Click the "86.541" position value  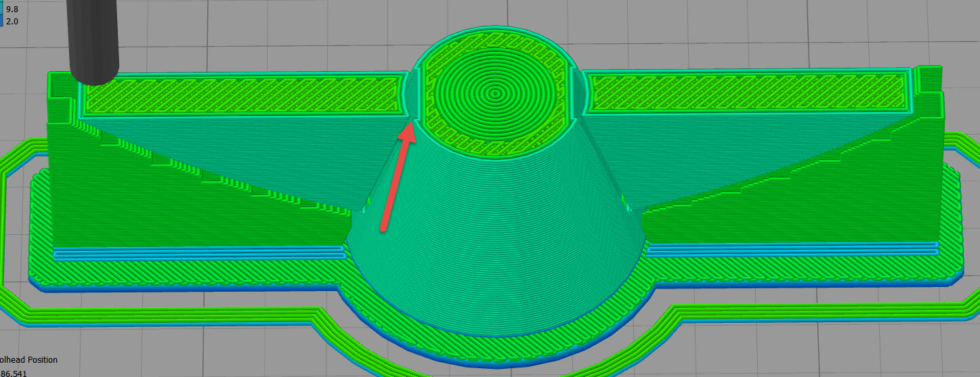[x=14, y=373]
